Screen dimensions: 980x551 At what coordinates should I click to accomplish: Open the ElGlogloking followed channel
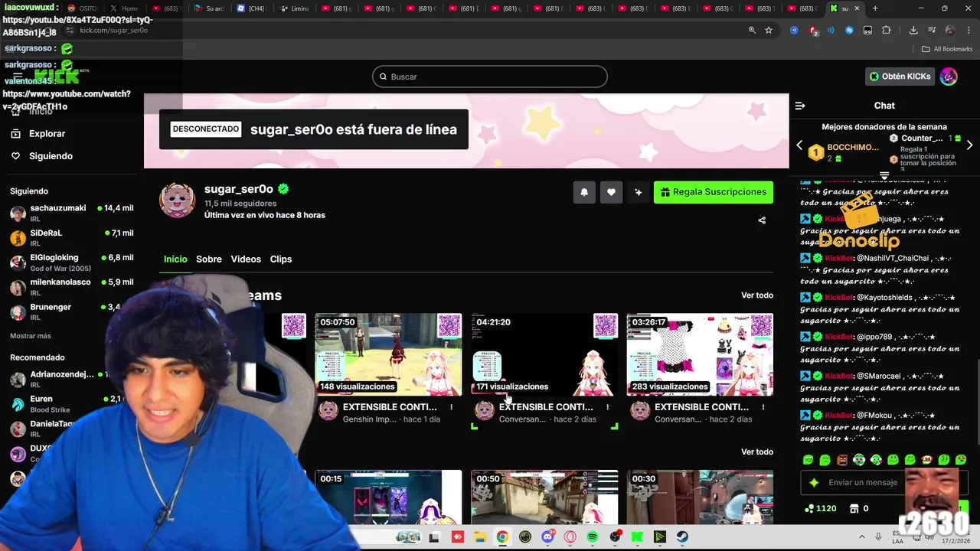coord(71,262)
